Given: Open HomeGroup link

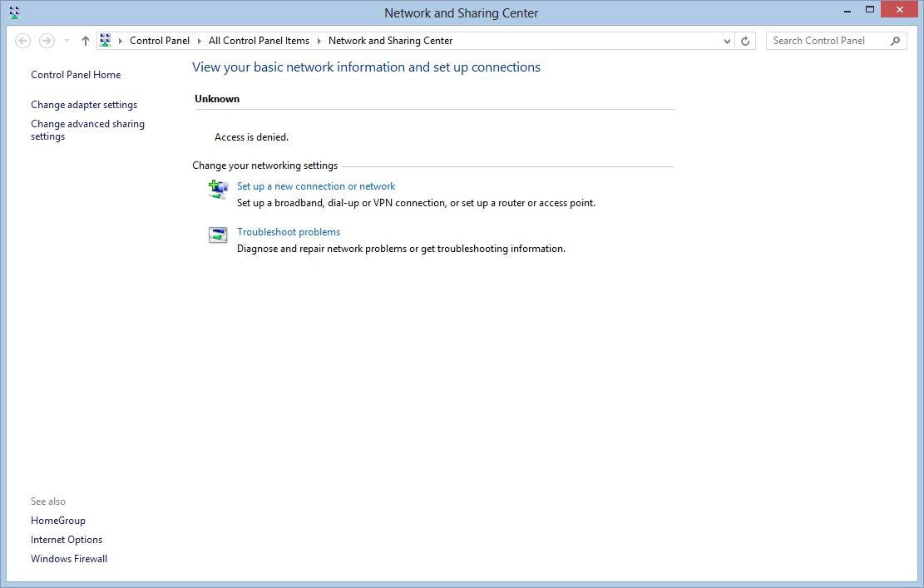Looking at the screenshot, I should pyautogui.click(x=57, y=521).
